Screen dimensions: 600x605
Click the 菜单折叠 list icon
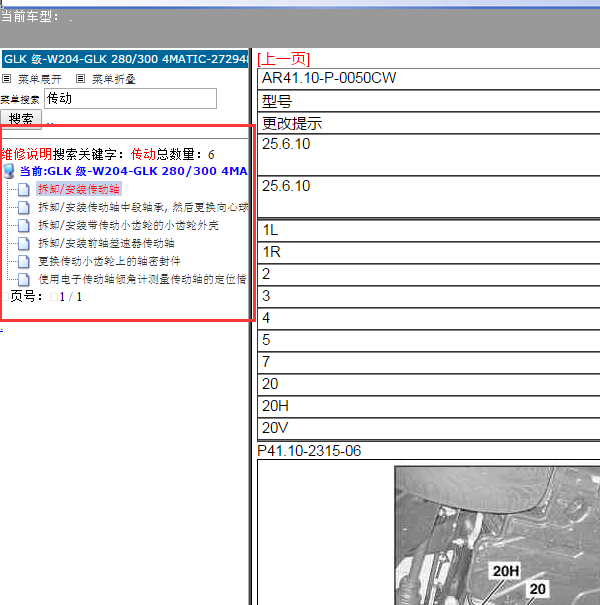click(x=80, y=79)
